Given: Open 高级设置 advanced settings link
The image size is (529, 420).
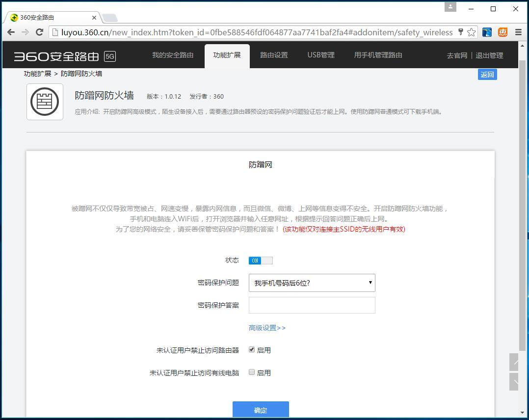Looking at the screenshot, I should click(x=266, y=327).
